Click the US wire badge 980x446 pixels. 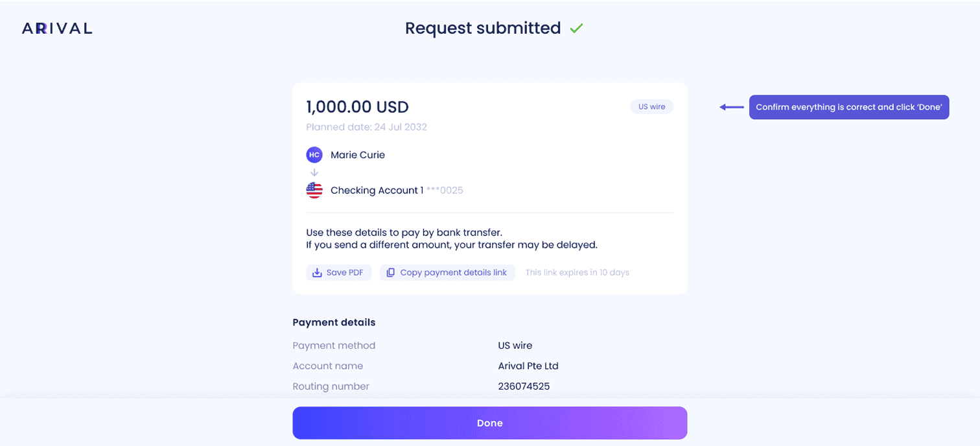pos(651,107)
